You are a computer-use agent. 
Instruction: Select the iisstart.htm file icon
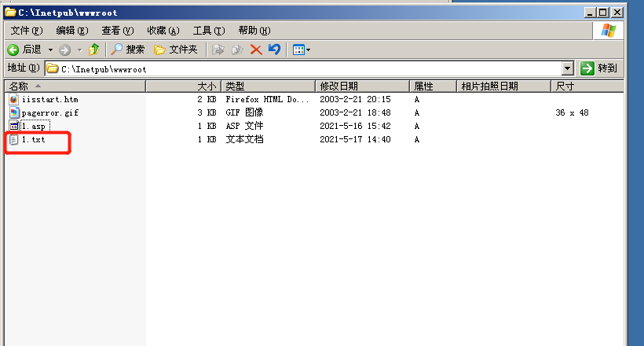[14, 99]
